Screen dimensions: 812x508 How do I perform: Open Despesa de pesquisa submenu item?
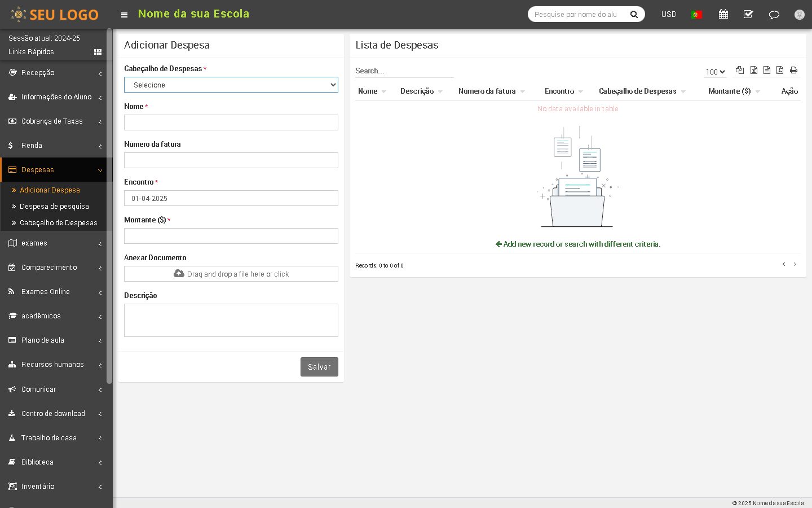pyautogui.click(x=54, y=207)
